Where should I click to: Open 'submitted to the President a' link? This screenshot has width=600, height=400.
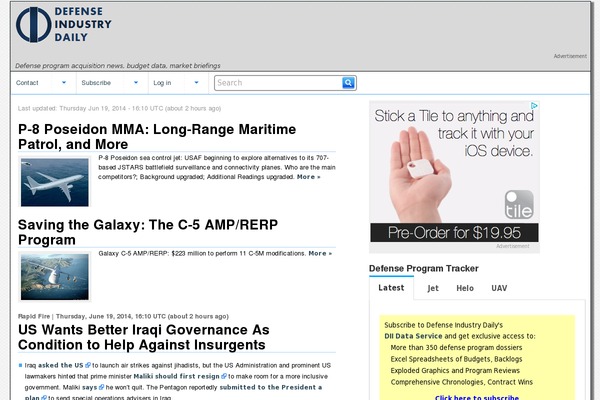(271, 387)
